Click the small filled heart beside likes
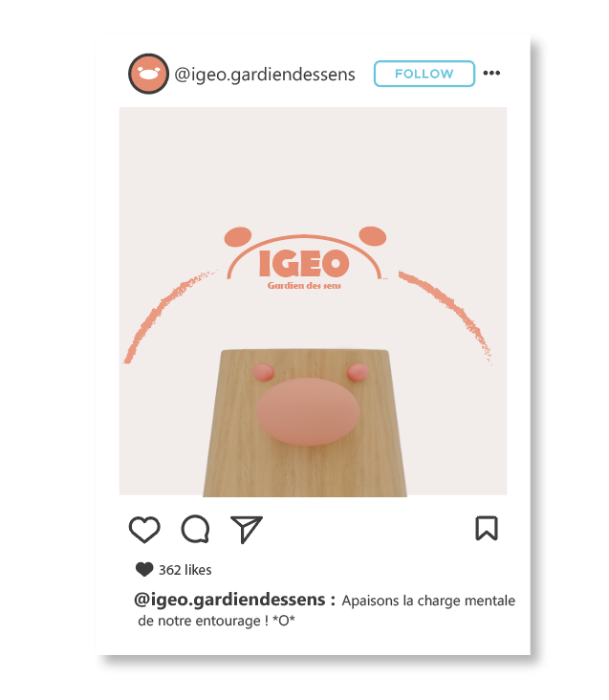Screen dimensions: 609x700 144,570
